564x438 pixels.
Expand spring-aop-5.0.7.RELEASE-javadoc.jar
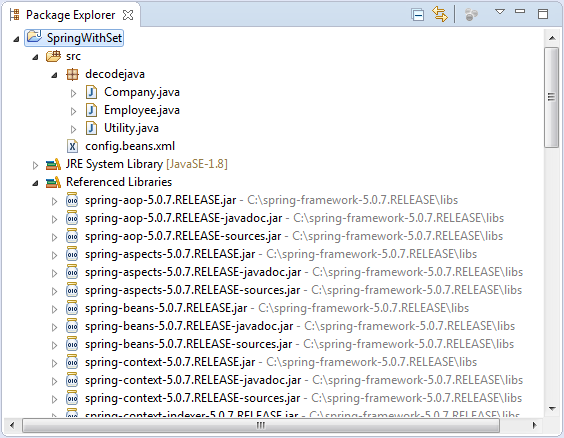coord(54,219)
